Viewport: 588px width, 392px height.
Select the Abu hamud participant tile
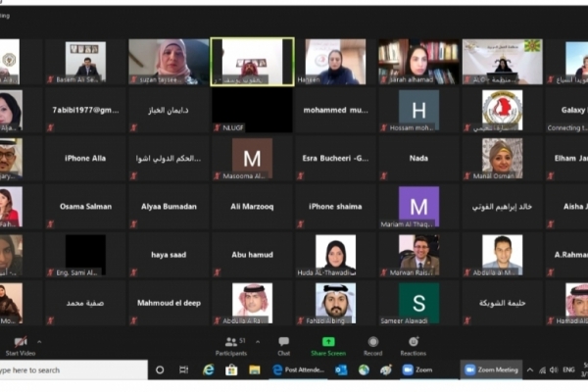[252, 255]
